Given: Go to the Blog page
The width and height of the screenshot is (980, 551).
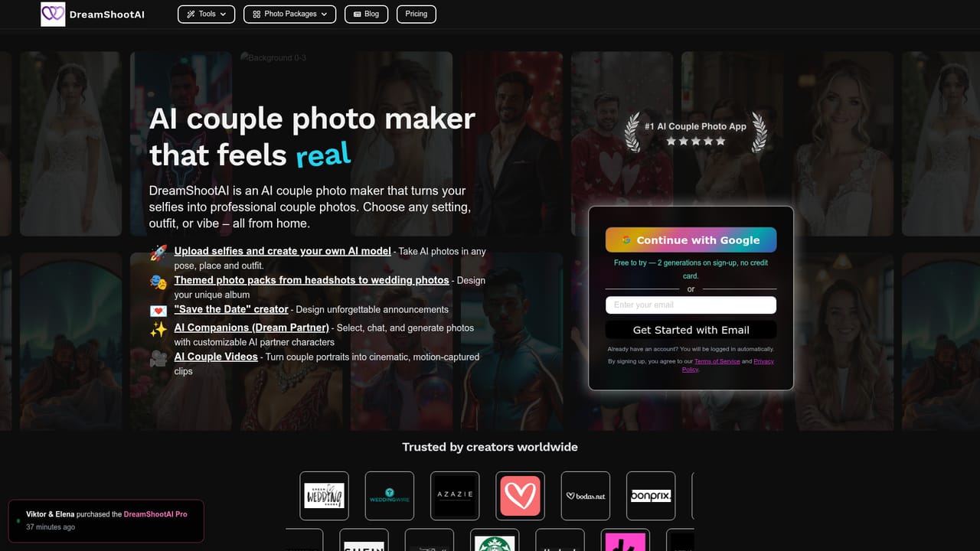Looking at the screenshot, I should coord(366,14).
